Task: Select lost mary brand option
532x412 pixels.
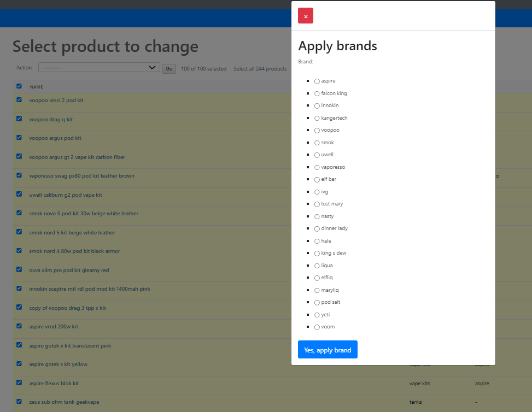Action: [x=317, y=204]
